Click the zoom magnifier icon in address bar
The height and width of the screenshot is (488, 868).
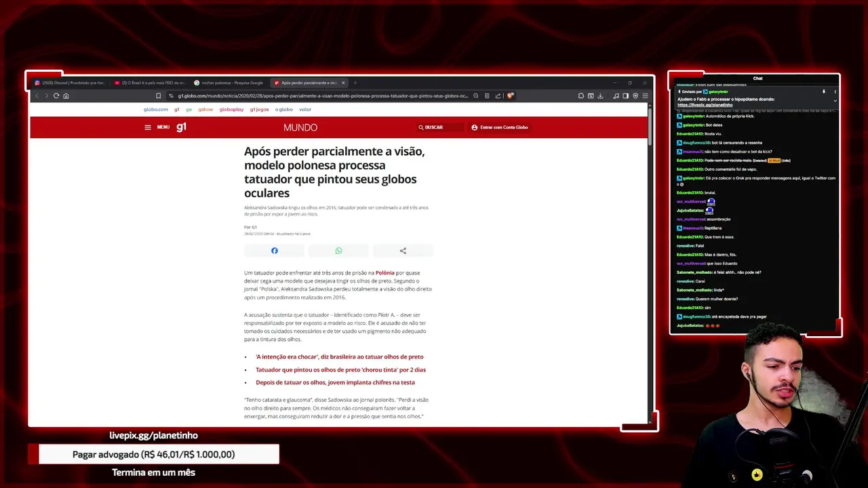[x=475, y=96]
